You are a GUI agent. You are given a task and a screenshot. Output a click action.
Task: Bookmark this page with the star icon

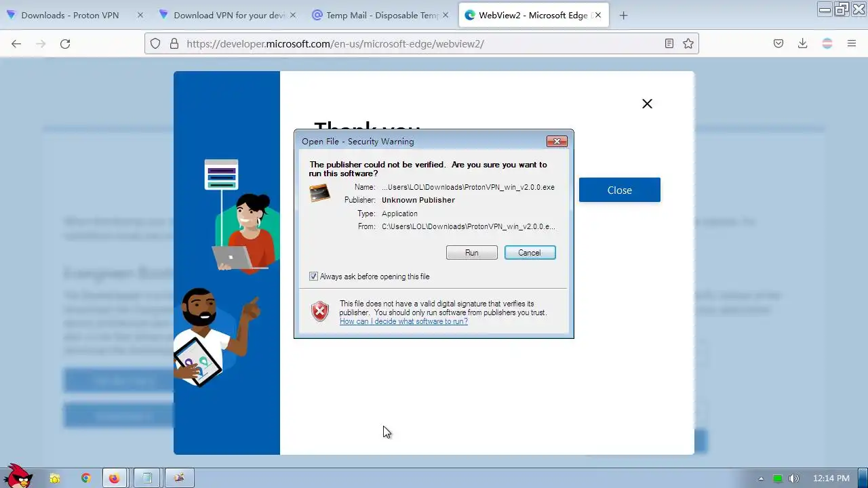[688, 43]
